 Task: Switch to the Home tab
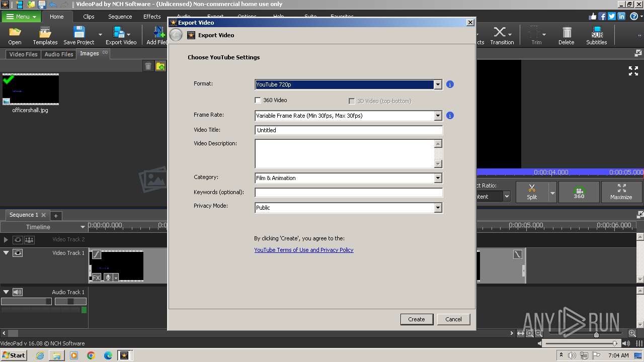56,17
